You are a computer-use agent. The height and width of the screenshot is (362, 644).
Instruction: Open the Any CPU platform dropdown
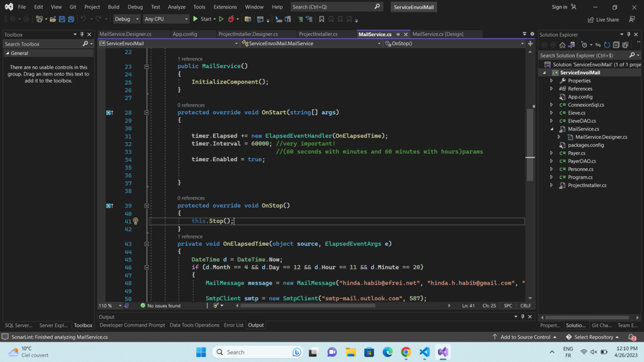(166, 19)
